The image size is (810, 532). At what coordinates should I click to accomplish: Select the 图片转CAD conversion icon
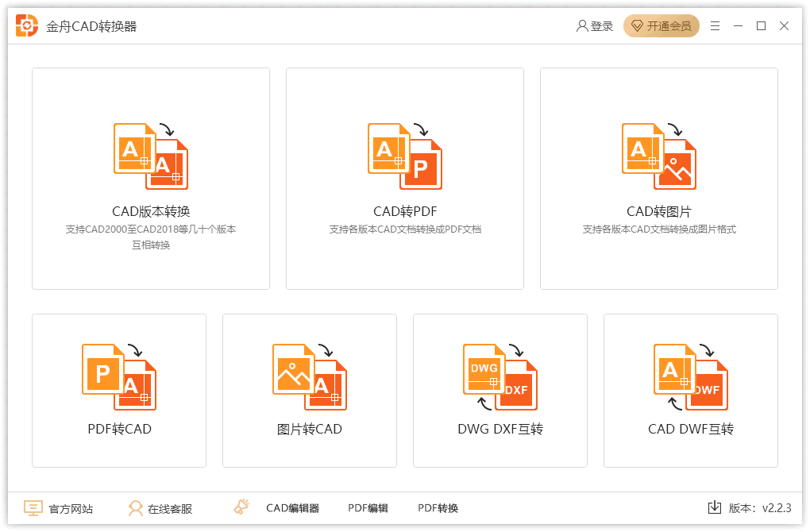tap(310, 377)
